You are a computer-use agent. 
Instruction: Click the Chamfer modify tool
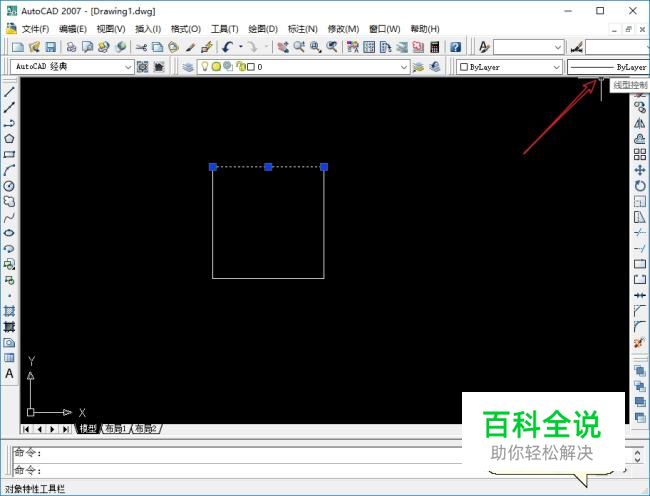(x=640, y=311)
